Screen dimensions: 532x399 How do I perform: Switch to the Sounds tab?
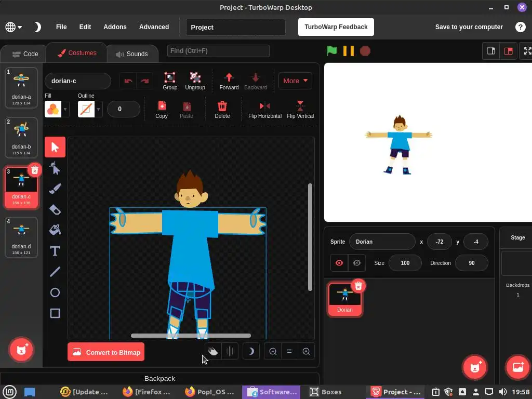(x=132, y=54)
